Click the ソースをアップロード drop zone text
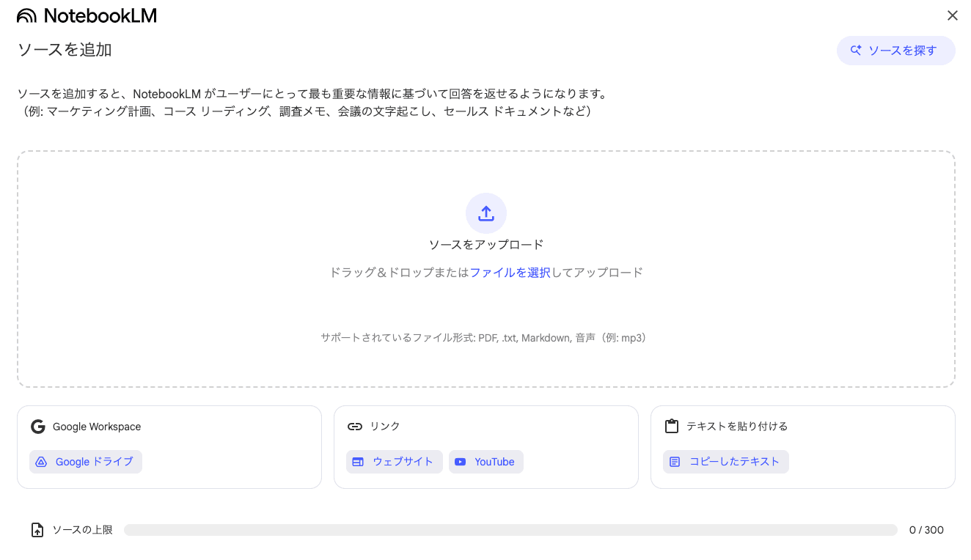The height and width of the screenshot is (560, 971). (486, 245)
